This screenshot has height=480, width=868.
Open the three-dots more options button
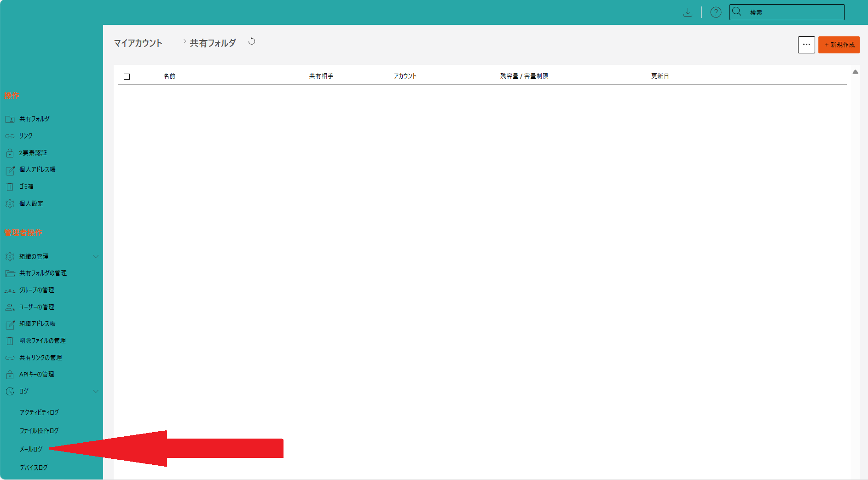click(x=806, y=45)
